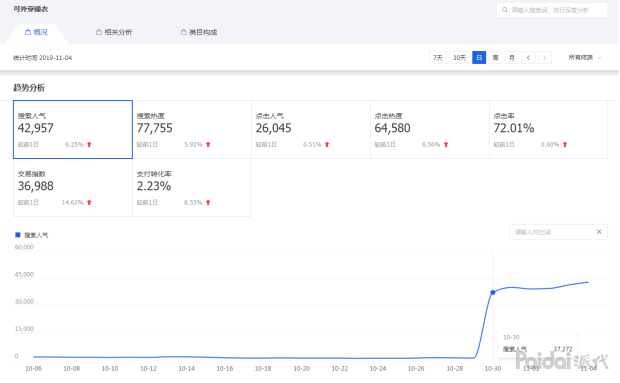Viewport: 620px width, 383px height.
Task: Select the 点击率 metric card
Action: click(x=548, y=129)
